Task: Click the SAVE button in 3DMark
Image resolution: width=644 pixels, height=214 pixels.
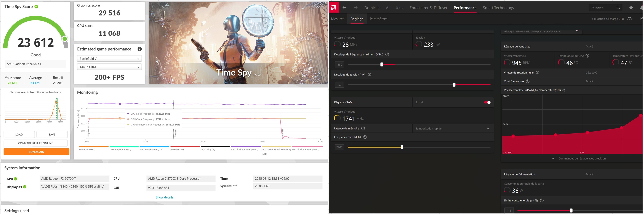Action: click(x=52, y=135)
